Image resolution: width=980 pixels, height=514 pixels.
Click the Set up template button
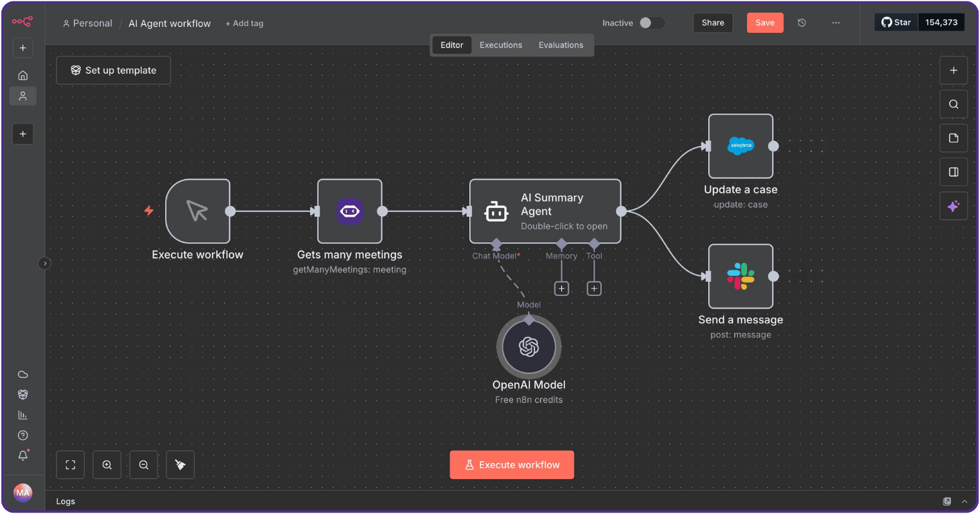tap(113, 70)
